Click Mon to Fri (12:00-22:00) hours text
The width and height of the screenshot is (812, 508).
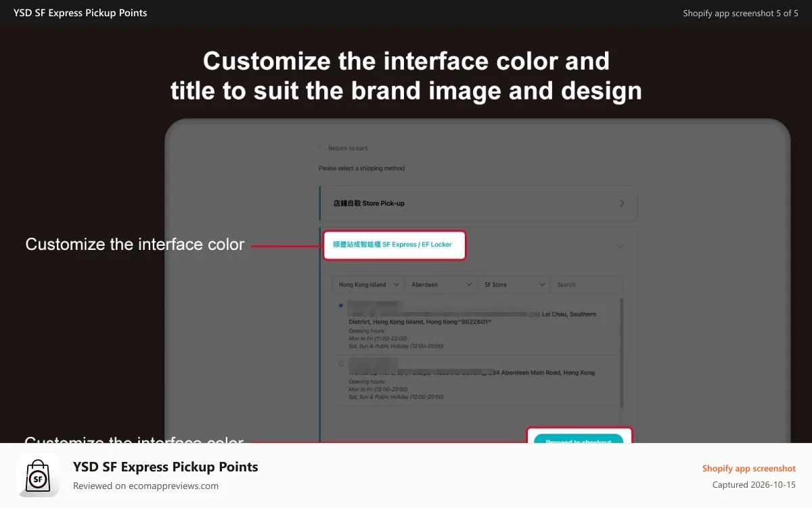(x=378, y=389)
